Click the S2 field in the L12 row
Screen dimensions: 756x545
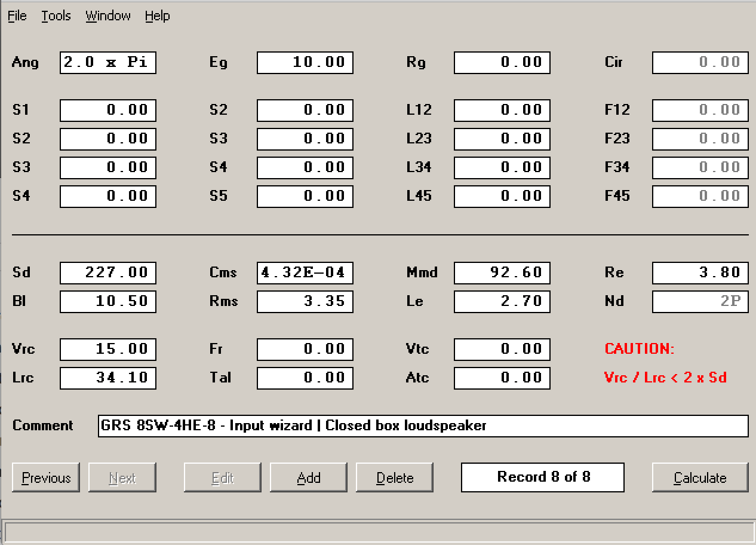pyautogui.click(x=305, y=111)
